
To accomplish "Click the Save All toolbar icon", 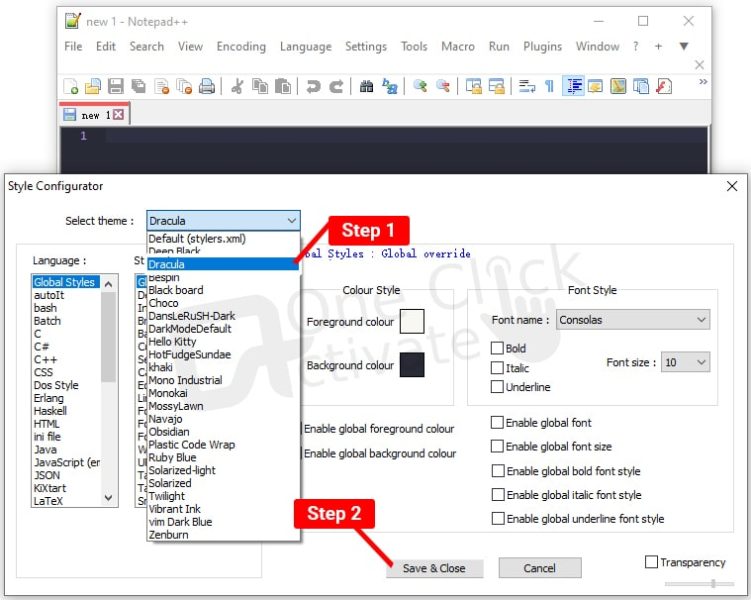I will [139, 86].
